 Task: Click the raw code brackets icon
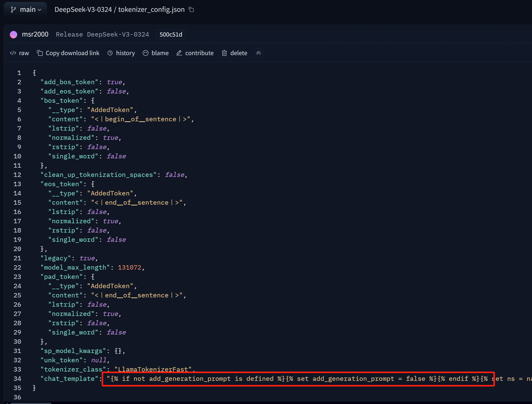[13, 53]
